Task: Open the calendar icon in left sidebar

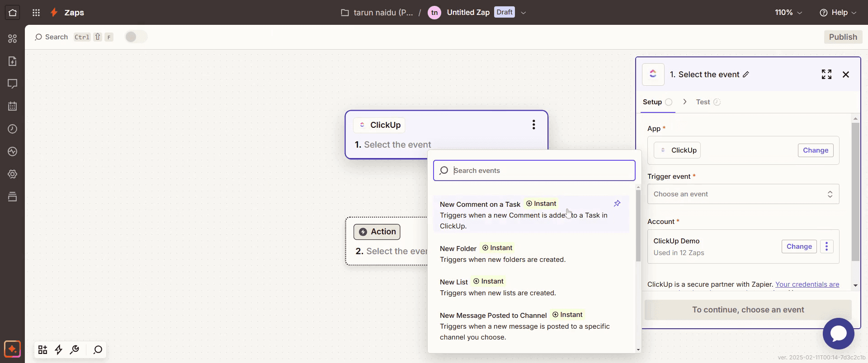Action: coord(13,107)
